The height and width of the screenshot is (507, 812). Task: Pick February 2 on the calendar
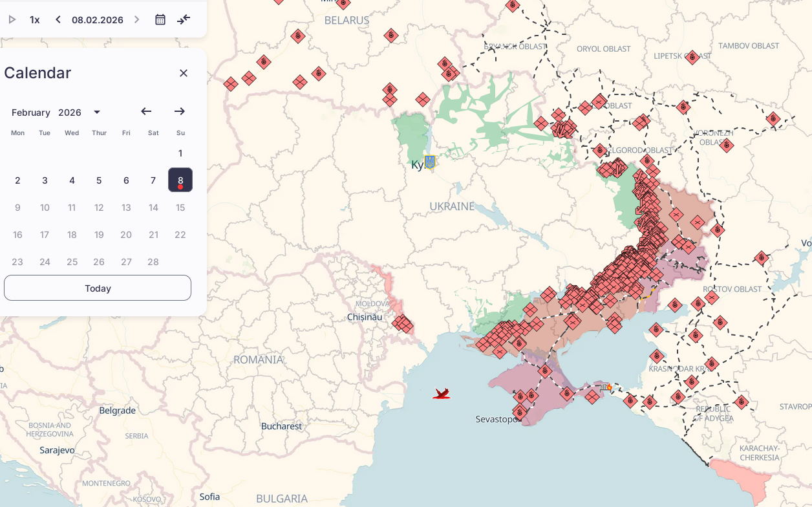pyautogui.click(x=17, y=180)
